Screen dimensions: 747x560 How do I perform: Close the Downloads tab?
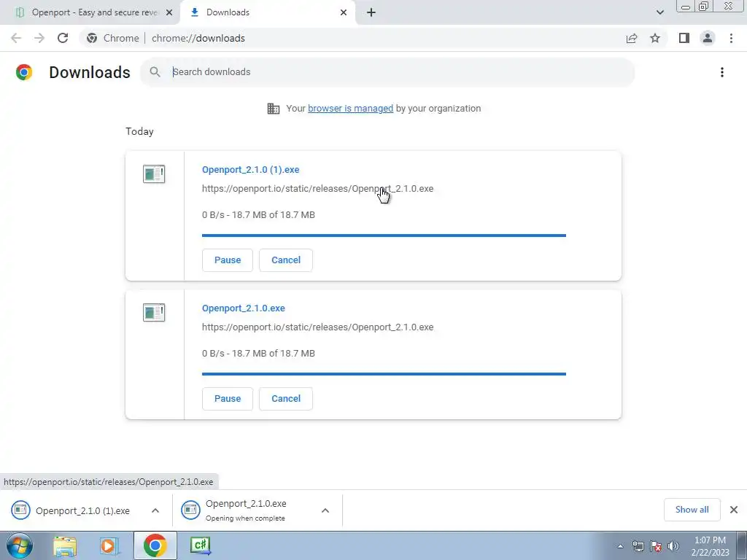tap(344, 12)
